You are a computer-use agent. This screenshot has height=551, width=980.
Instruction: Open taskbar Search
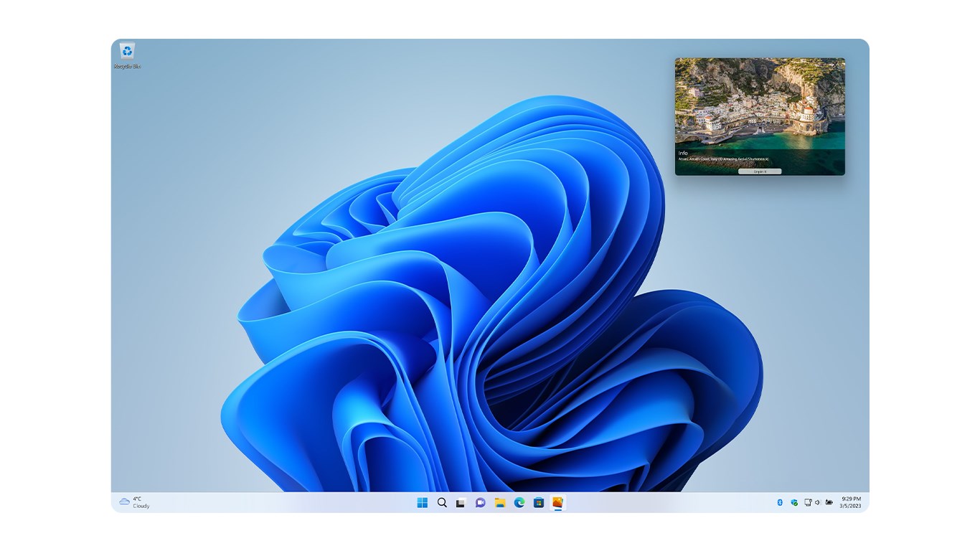point(442,502)
